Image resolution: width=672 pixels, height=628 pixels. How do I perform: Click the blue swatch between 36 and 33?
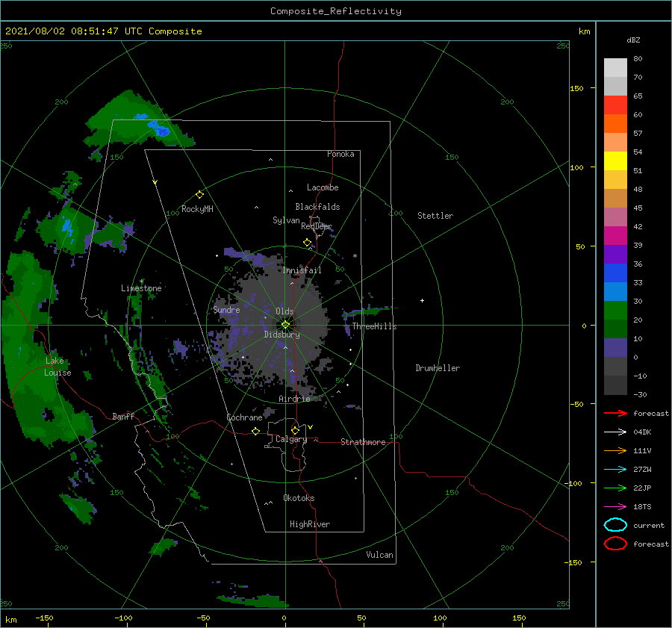(615, 273)
